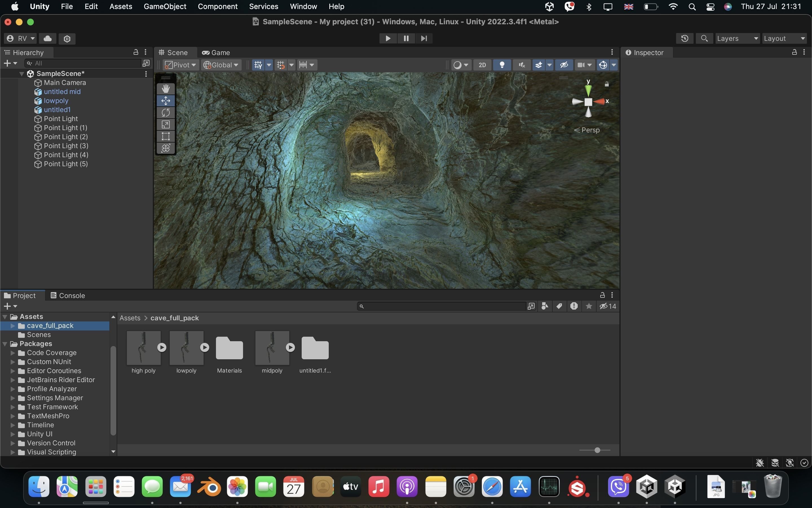Toggle Scene lighting bulb button
The height and width of the screenshot is (508, 812).
point(502,65)
